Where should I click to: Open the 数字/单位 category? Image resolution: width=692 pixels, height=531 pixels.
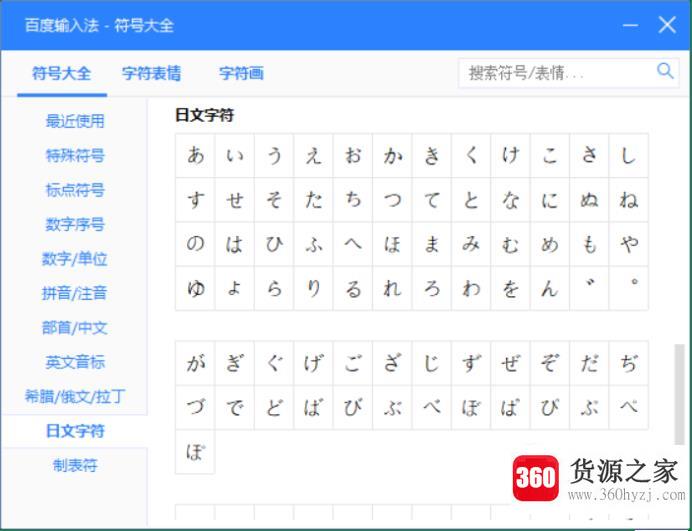click(x=75, y=259)
